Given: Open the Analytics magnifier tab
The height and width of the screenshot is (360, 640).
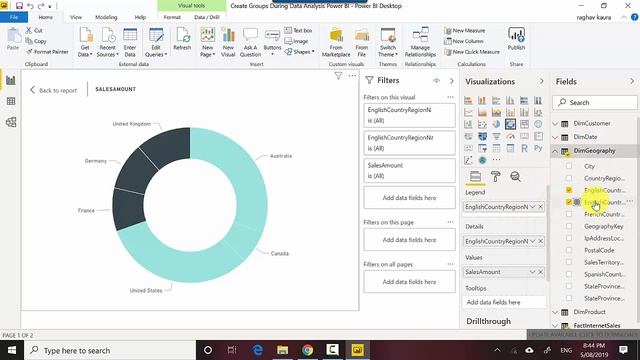Looking at the screenshot, I should 516,176.
